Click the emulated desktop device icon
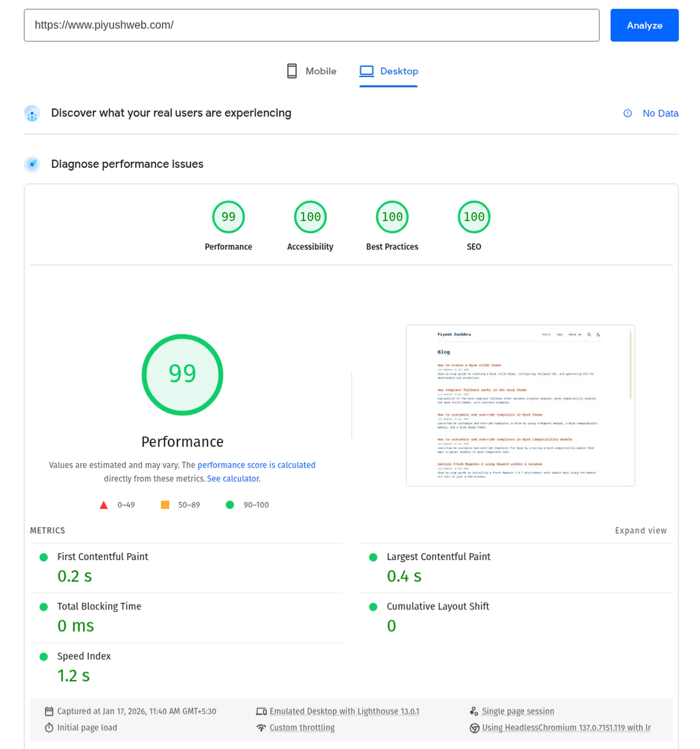The width and height of the screenshot is (700, 749). coord(261,711)
